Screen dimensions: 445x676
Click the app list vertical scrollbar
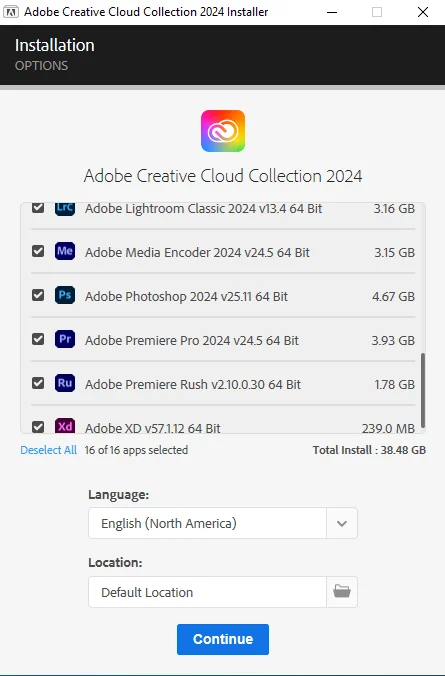(x=423, y=390)
